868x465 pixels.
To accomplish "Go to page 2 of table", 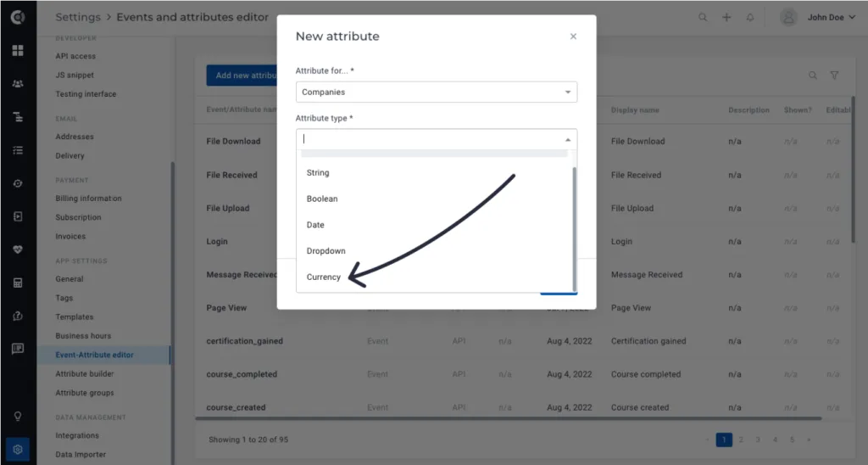I will (741, 440).
